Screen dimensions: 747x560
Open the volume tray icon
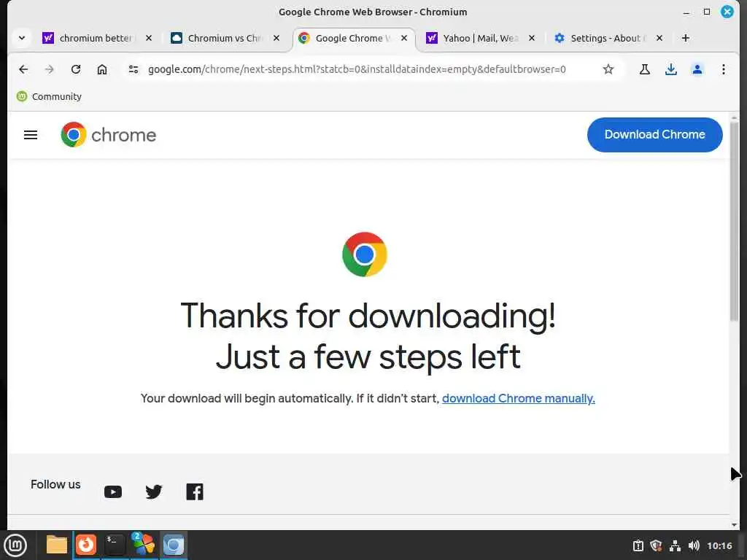pyautogui.click(x=694, y=545)
